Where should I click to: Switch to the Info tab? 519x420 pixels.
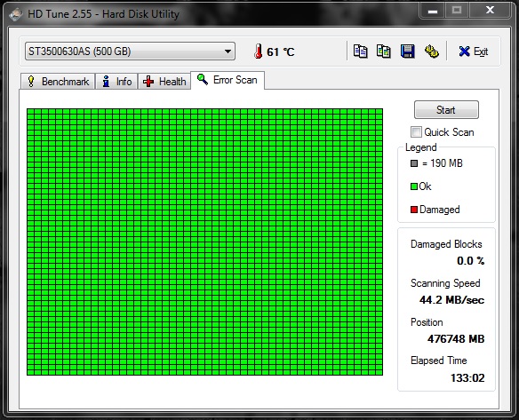point(116,82)
